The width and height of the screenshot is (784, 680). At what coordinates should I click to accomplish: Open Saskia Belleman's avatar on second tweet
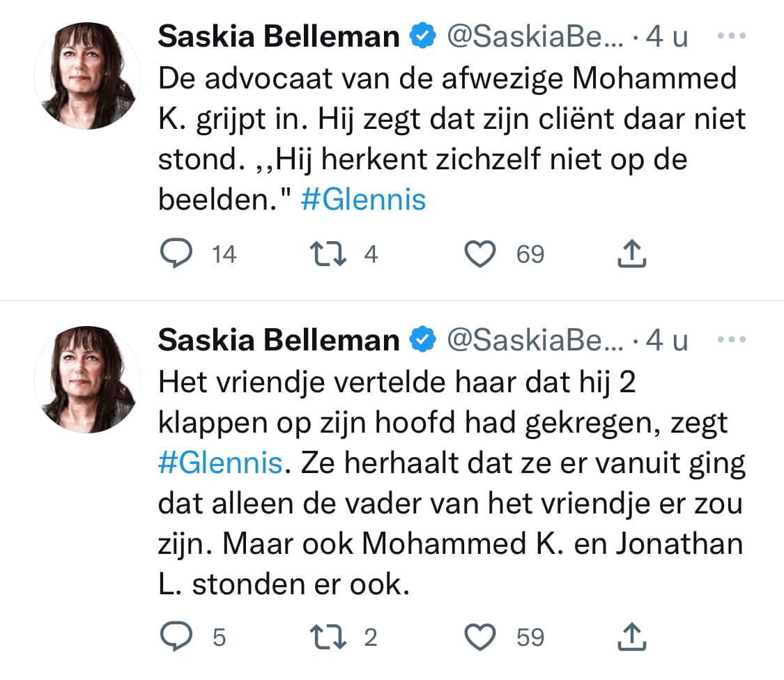(87, 380)
